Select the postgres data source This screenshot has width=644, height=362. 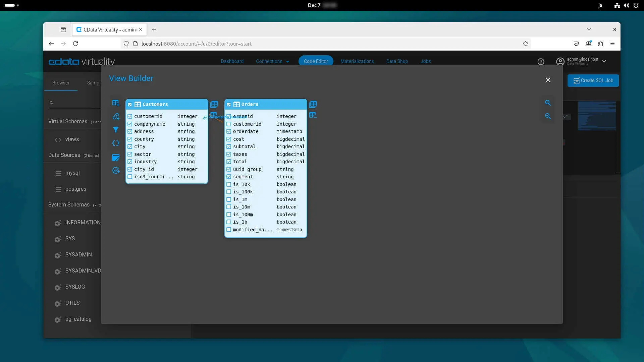coord(75,189)
